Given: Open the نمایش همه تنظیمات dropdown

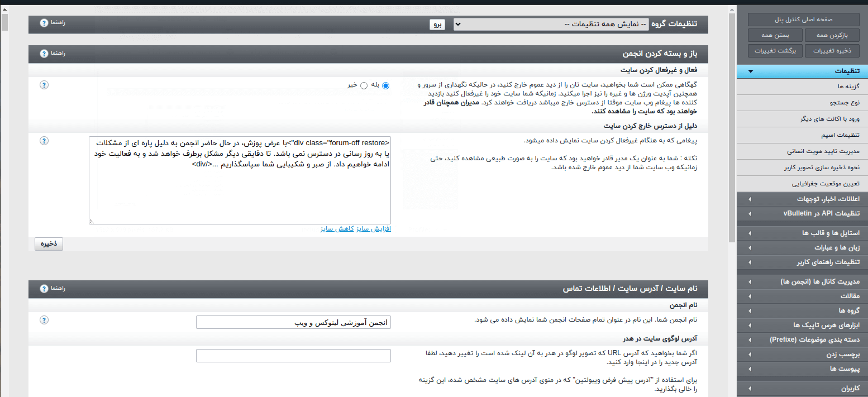Looking at the screenshot, I should coord(551,24).
